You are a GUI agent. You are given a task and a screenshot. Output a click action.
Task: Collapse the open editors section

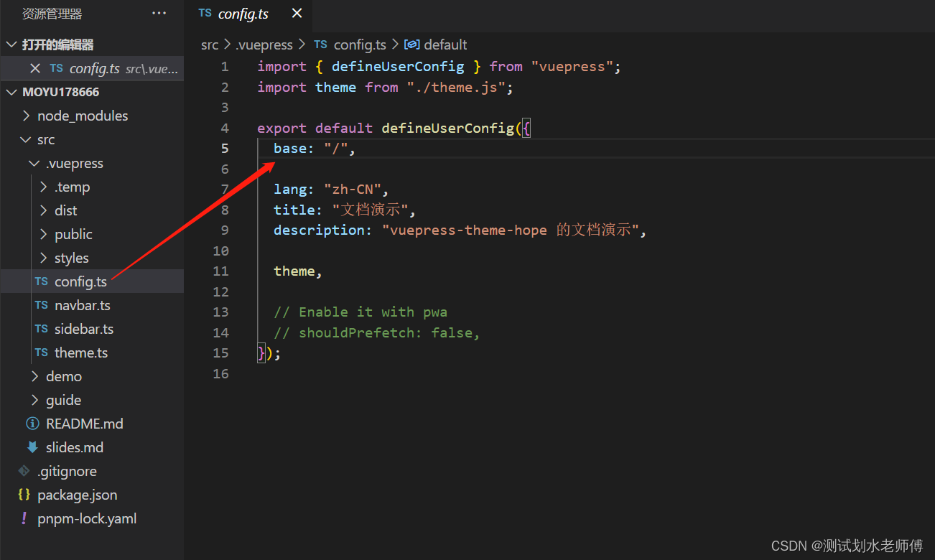11,45
